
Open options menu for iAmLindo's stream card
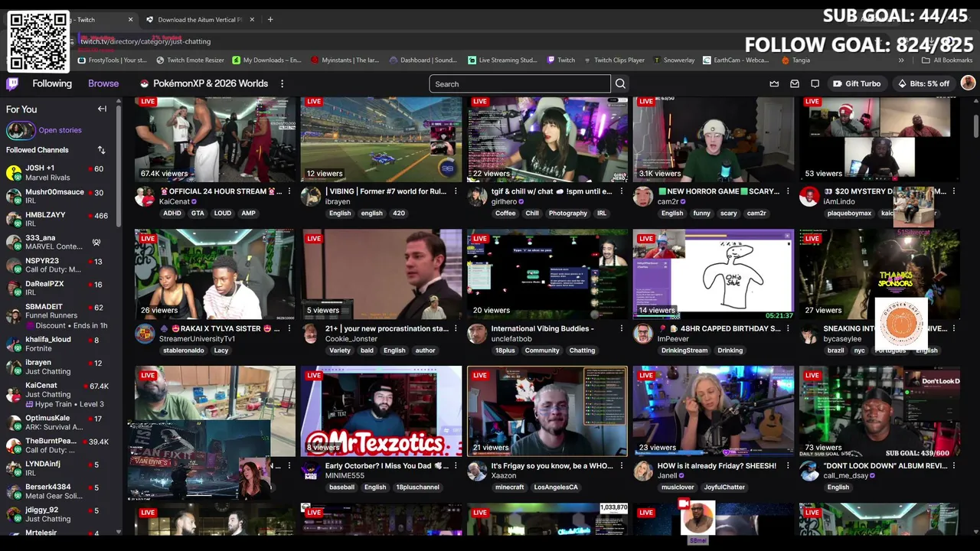pos(954,191)
